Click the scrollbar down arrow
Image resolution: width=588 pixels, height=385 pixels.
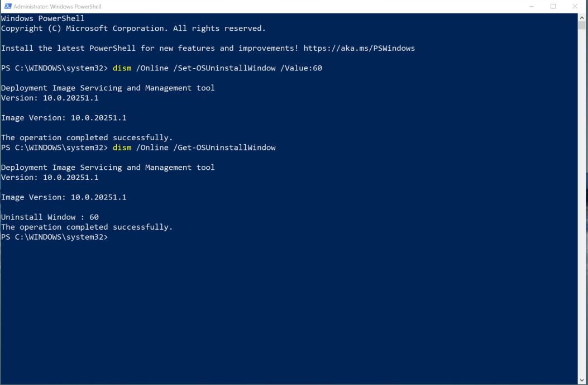[x=582, y=380]
